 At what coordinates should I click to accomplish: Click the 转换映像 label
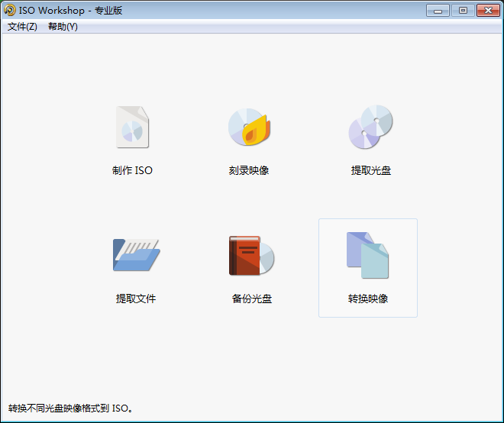pos(368,299)
